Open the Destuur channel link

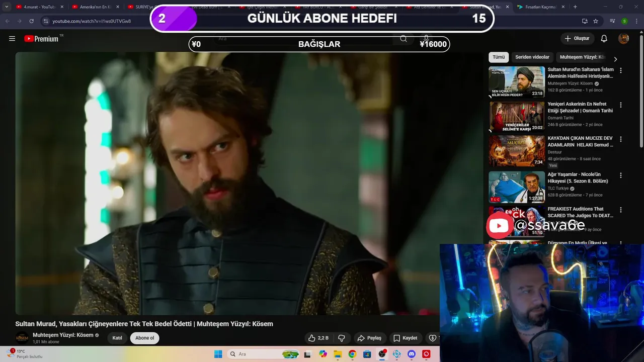554,152
